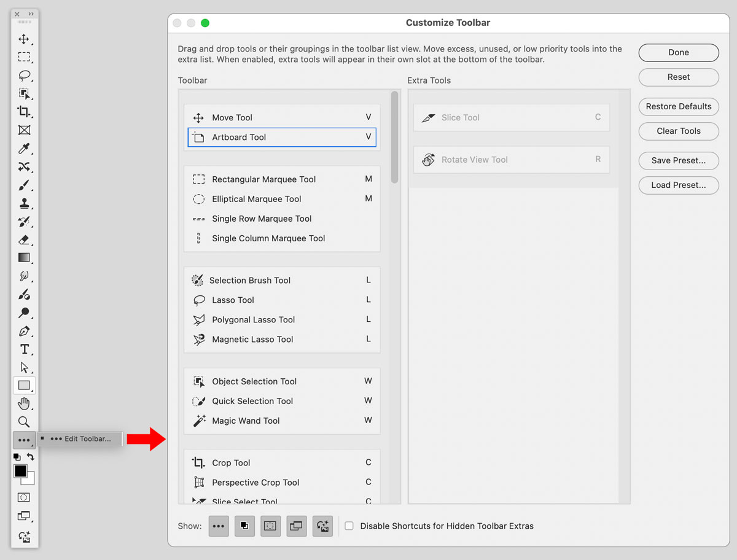Select the Zoom magnifier tool
This screenshot has height=560, width=737.
point(24,422)
